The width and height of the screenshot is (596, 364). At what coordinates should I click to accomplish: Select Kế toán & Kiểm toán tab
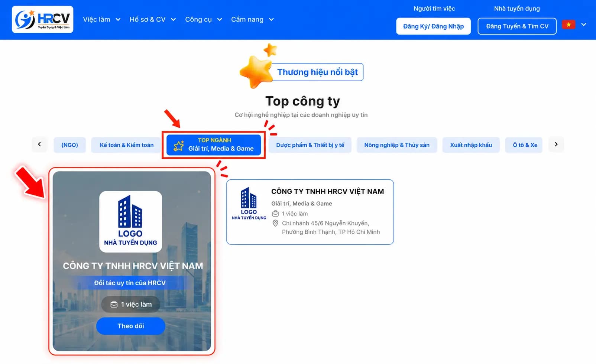click(127, 145)
